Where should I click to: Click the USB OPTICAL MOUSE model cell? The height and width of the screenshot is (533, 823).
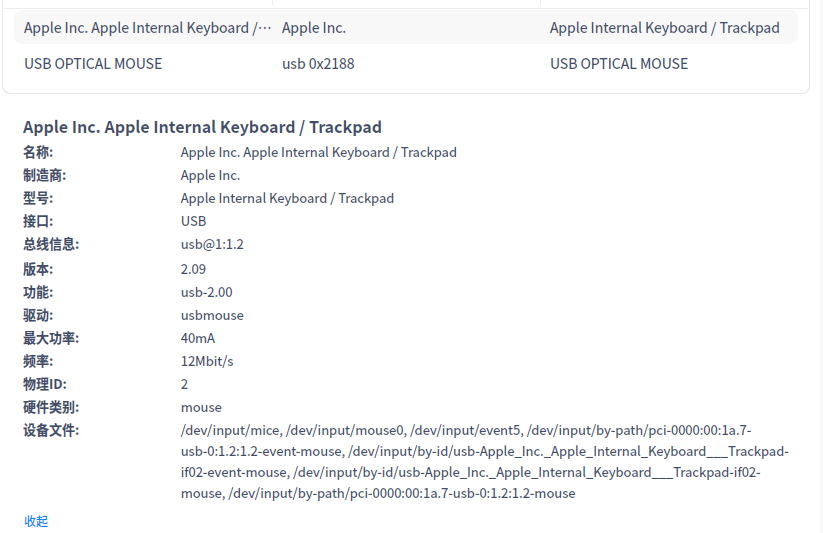click(619, 64)
